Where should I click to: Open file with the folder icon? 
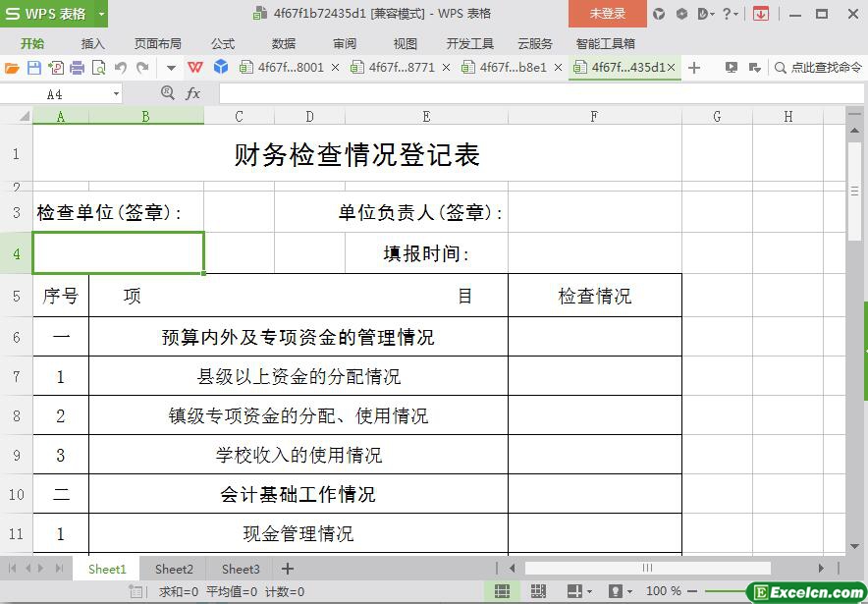pos(12,68)
